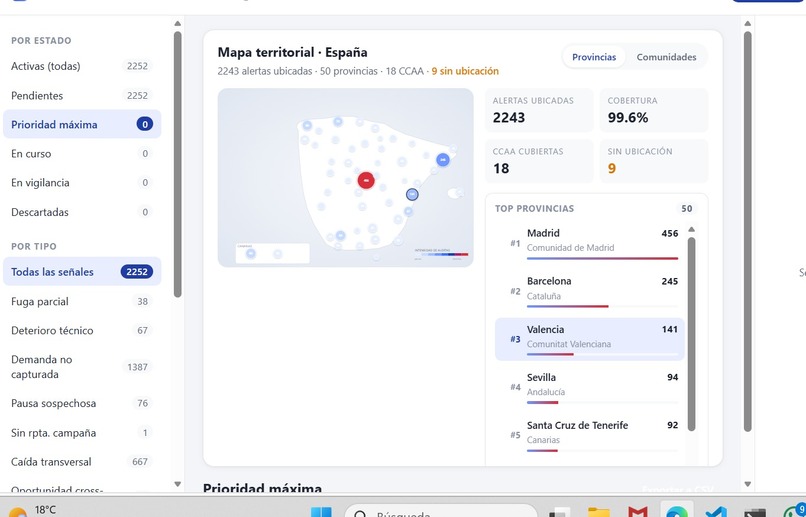The image size is (806, 517).
Task: Select the first marker in the Canarias inset
Action: [250, 253]
